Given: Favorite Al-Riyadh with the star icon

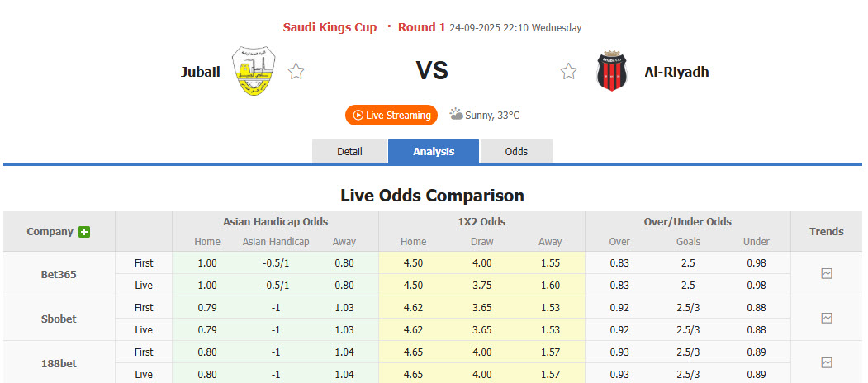Looking at the screenshot, I should [x=568, y=72].
